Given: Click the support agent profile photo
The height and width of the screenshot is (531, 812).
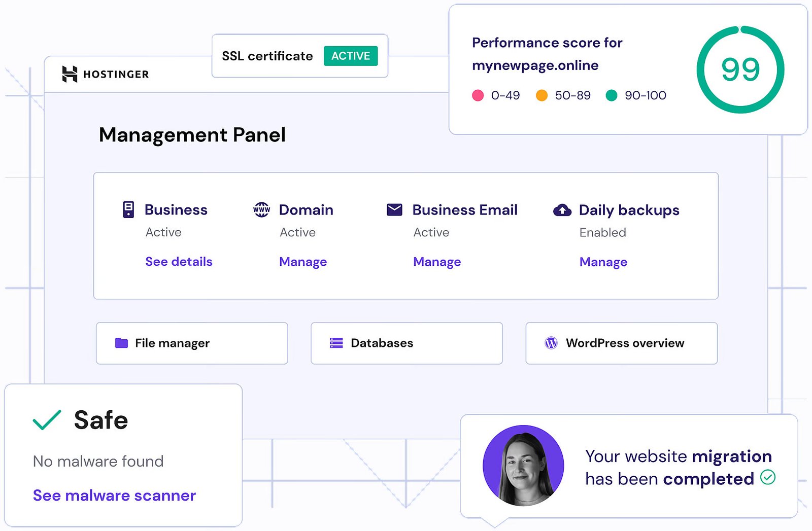Looking at the screenshot, I should click(523, 466).
